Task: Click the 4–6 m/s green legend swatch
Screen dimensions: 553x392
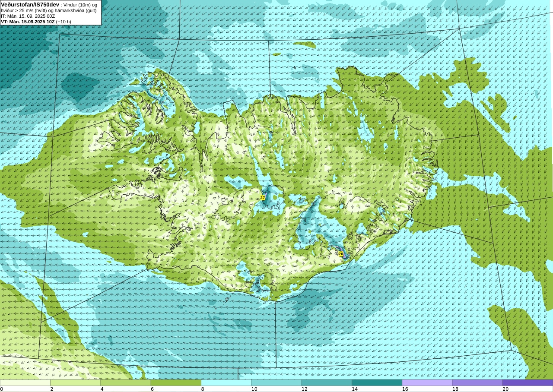Action: click(126, 383)
